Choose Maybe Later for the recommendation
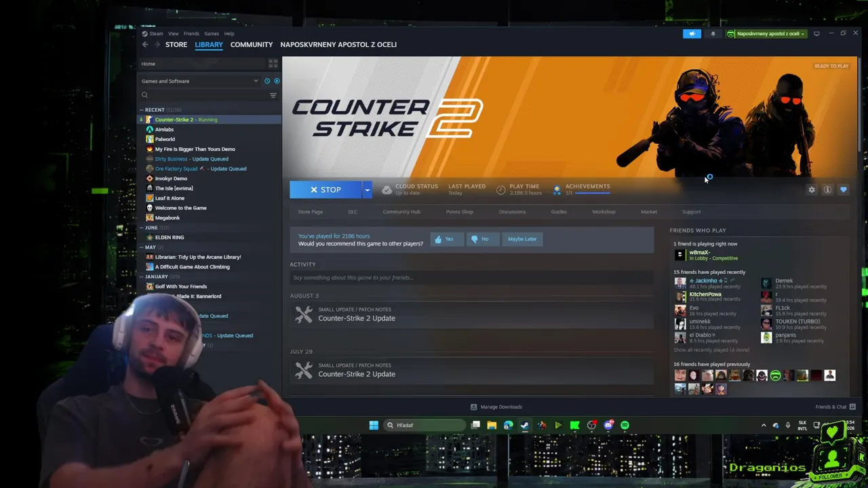 point(522,239)
